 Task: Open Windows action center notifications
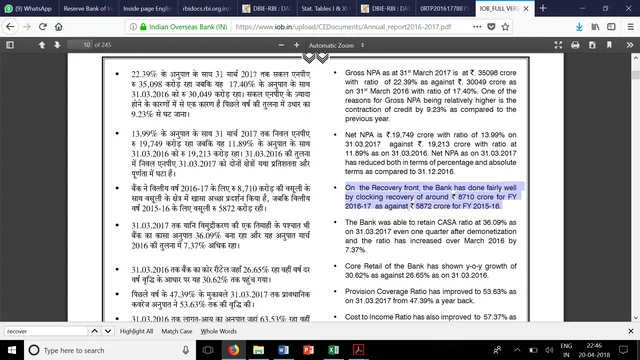click(x=623, y=350)
